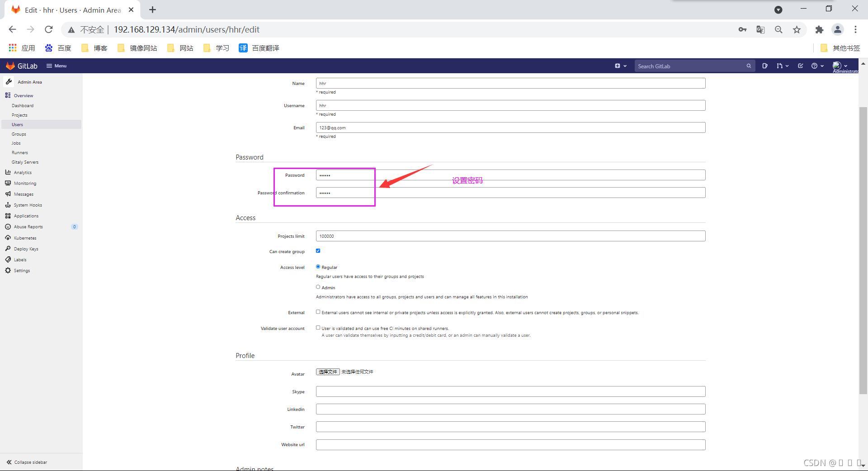Viewport: 868px width, 471px height.
Task: Click the GitLab logo in the header
Action: point(22,66)
